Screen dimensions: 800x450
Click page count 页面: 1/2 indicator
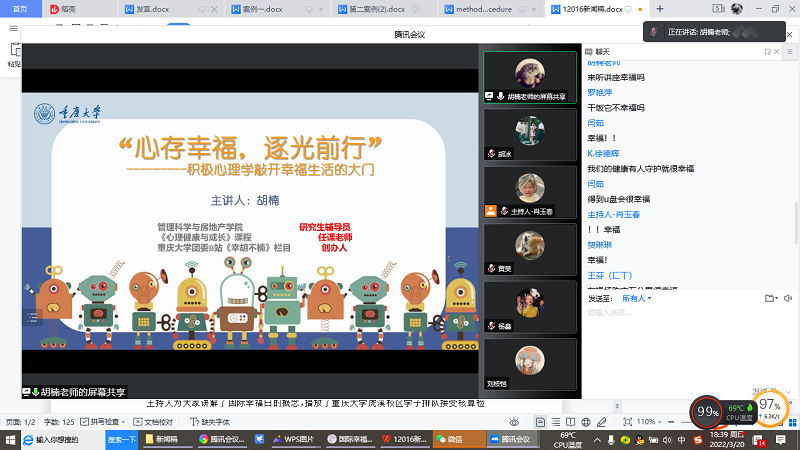[20, 422]
